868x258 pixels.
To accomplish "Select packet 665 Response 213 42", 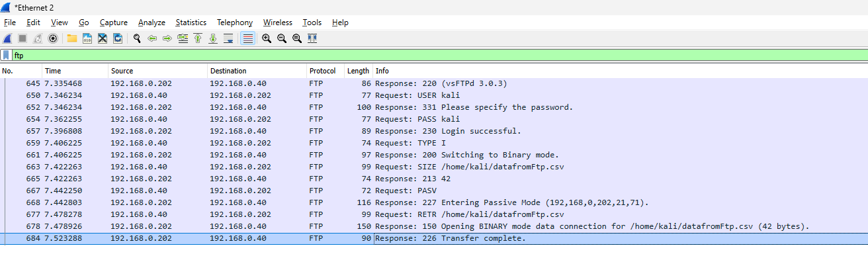I will click(434, 179).
